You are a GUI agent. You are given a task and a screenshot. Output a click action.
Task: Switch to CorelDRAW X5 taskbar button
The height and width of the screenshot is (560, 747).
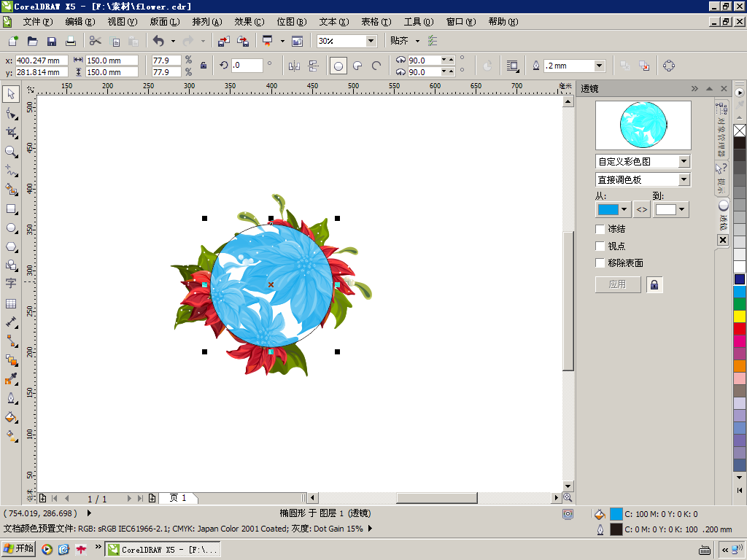tap(163, 549)
